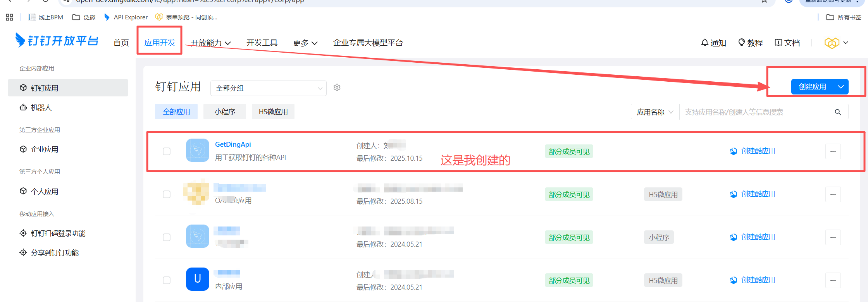Click 创建酷应用 in 2025.08.15 row
The image size is (868, 302).
[753, 194]
